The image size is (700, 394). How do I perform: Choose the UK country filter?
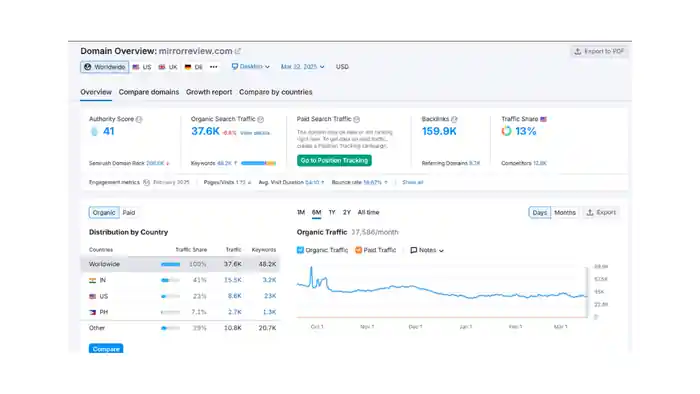click(168, 67)
